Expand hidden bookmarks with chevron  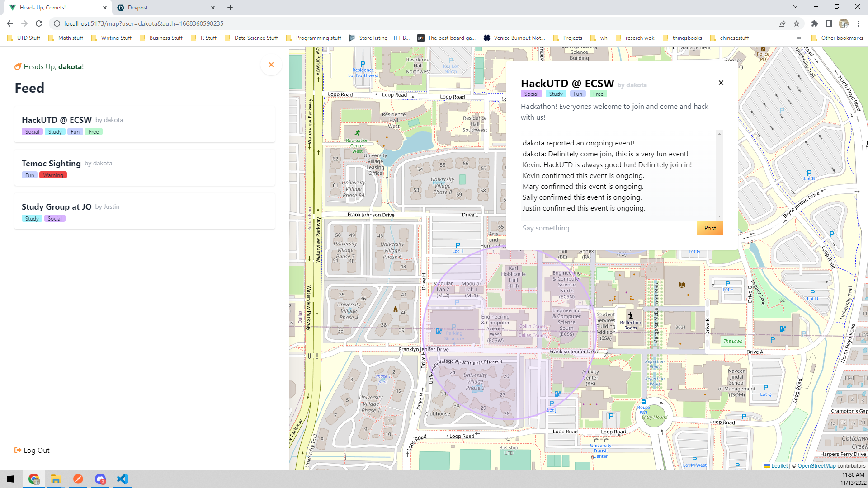point(799,38)
